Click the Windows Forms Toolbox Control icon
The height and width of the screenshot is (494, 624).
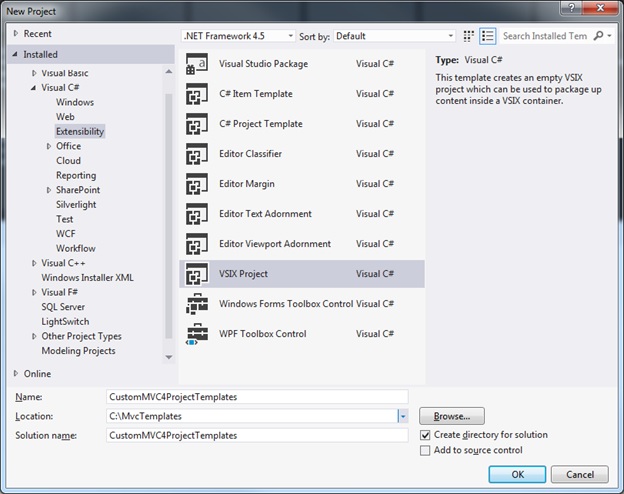[x=197, y=304]
